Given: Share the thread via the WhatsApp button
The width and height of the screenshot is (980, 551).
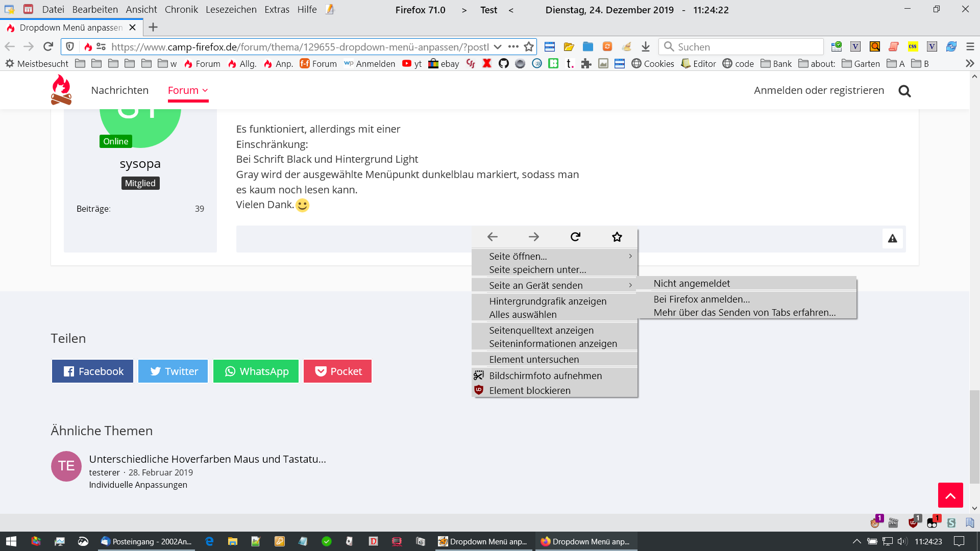Looking at the screenshot, I should pos(256,371).
